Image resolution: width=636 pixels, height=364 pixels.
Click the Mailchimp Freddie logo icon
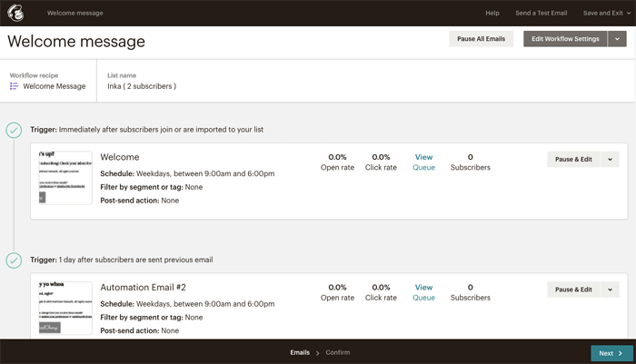tap(15, 13)
